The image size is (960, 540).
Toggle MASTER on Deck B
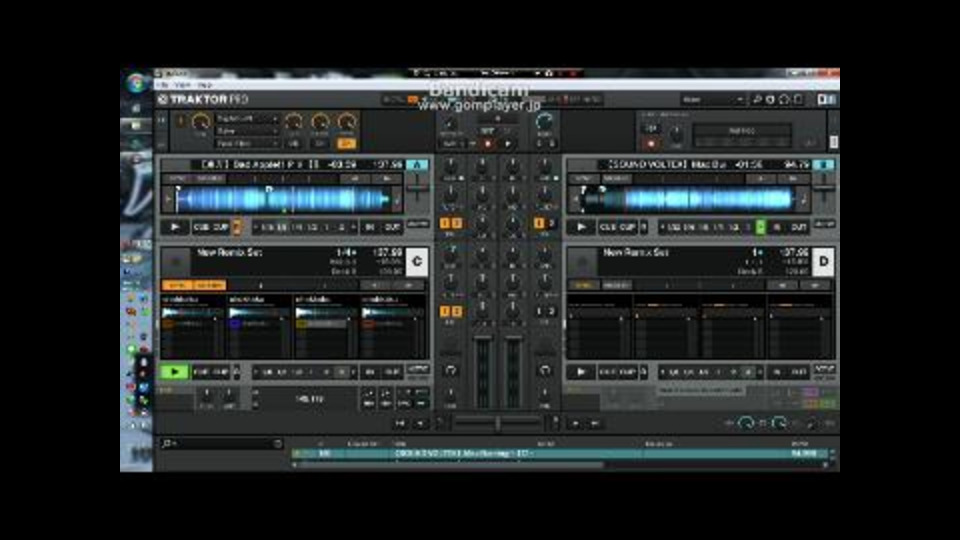616,179
